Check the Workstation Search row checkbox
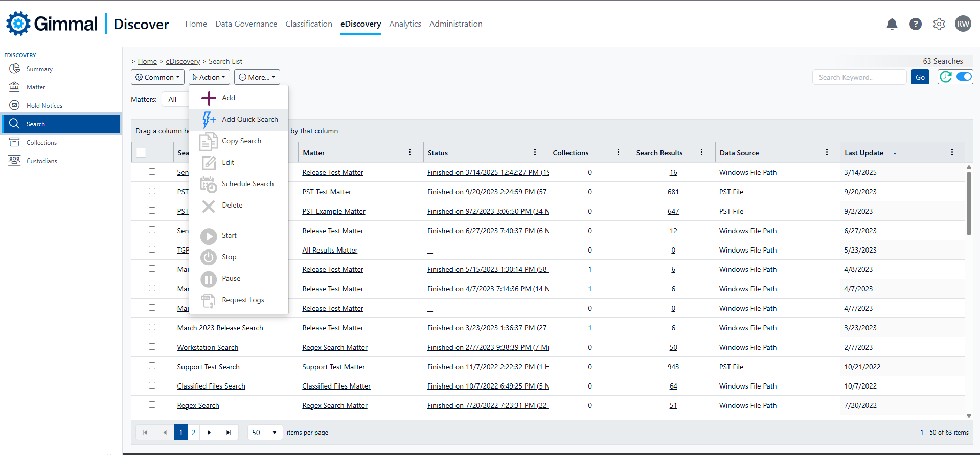Image resolution: width=980 pixels, height=455 pixels. 152,347
